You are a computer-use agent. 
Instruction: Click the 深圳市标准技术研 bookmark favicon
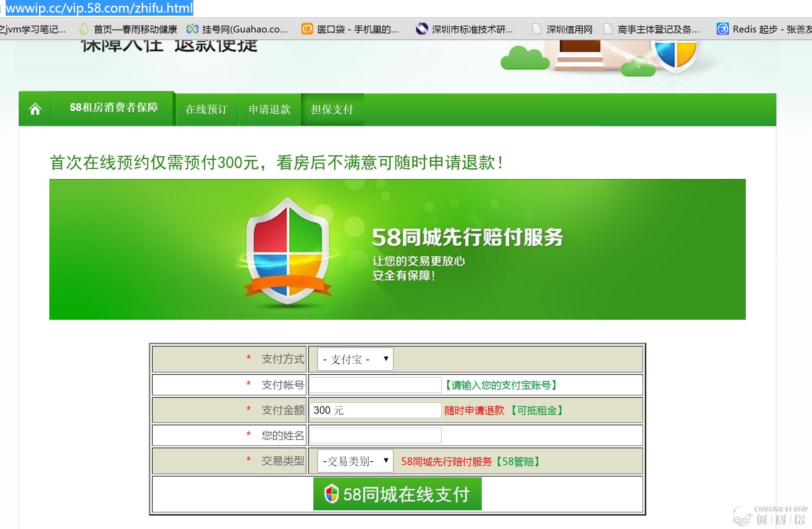pos(422,29)
